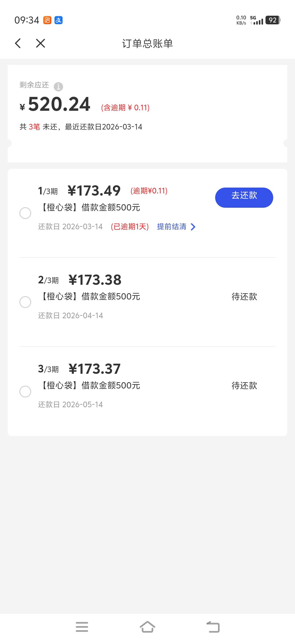
Task: Select the 2/3期 installment radio button
Action: (25, 302)
